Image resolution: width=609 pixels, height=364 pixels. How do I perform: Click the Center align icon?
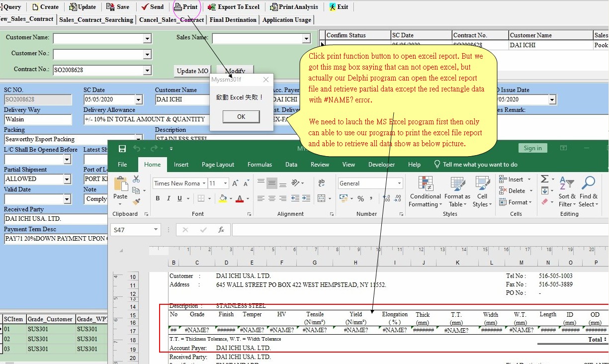click(272, 198)
